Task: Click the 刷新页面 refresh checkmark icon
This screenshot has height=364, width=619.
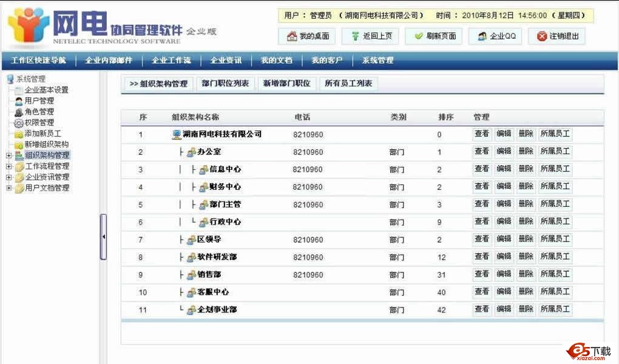Action: [x=418, y=36]
